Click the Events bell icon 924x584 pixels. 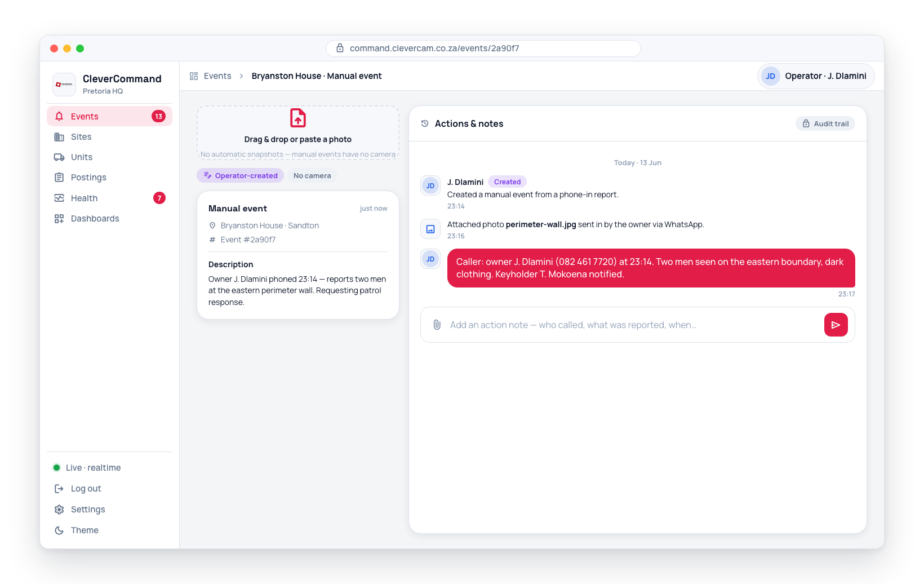click(x=59, y=116)
